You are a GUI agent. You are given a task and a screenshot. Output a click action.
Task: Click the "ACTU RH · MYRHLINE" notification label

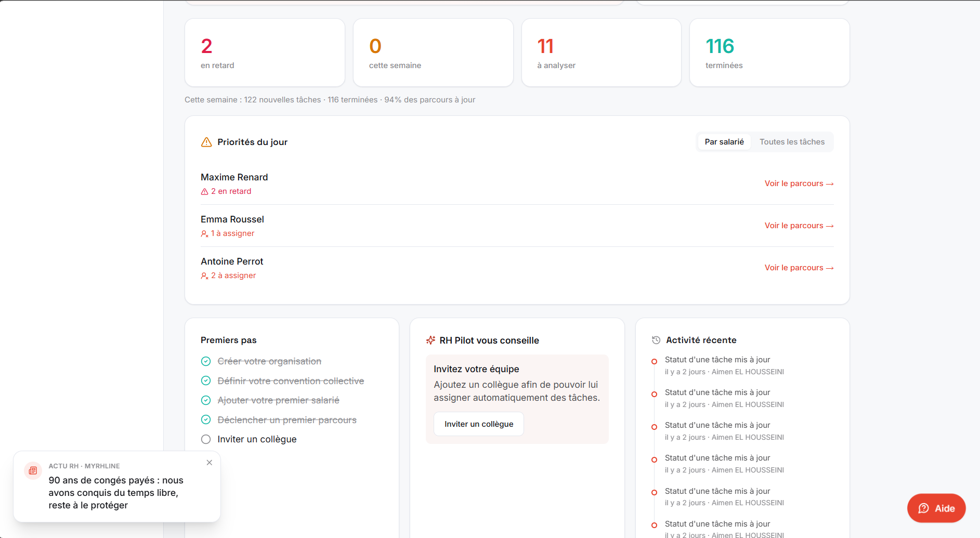tap(84, 466)
